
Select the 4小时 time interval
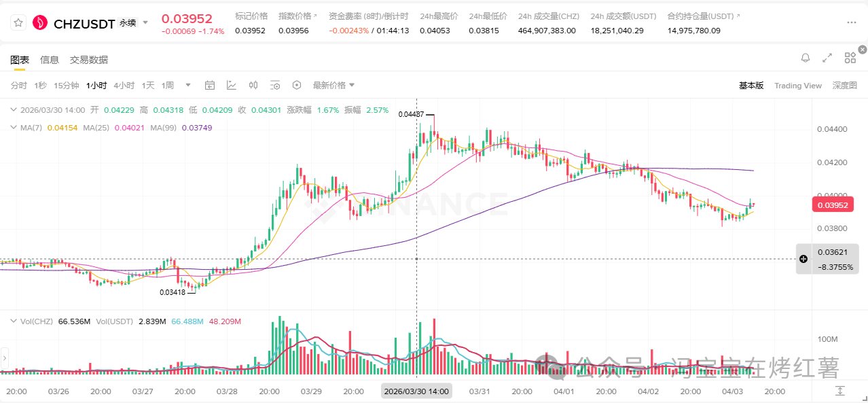[x=124, y=86]
